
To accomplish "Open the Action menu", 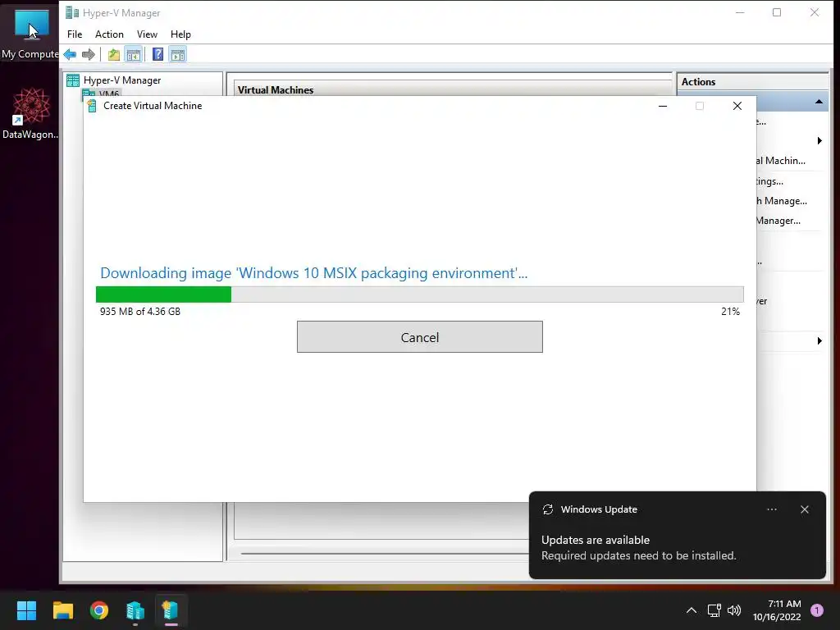I will coord(109,34).
